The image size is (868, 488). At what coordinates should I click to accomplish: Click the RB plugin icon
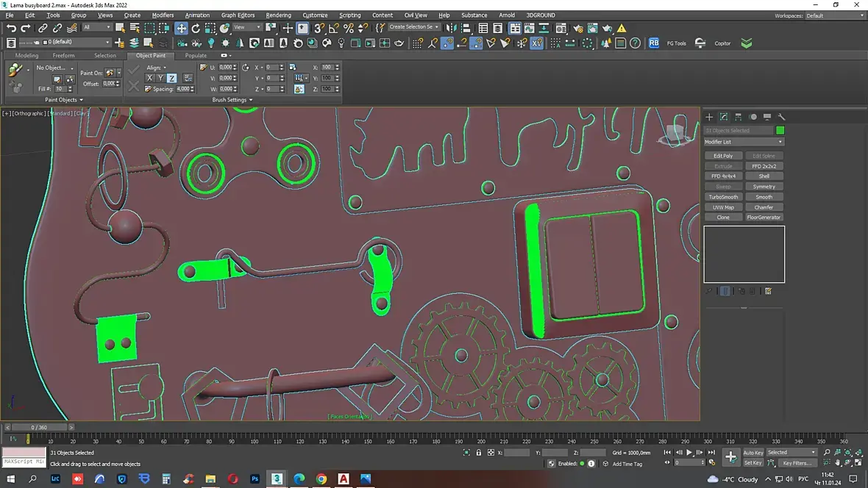[x=654, y=43]
